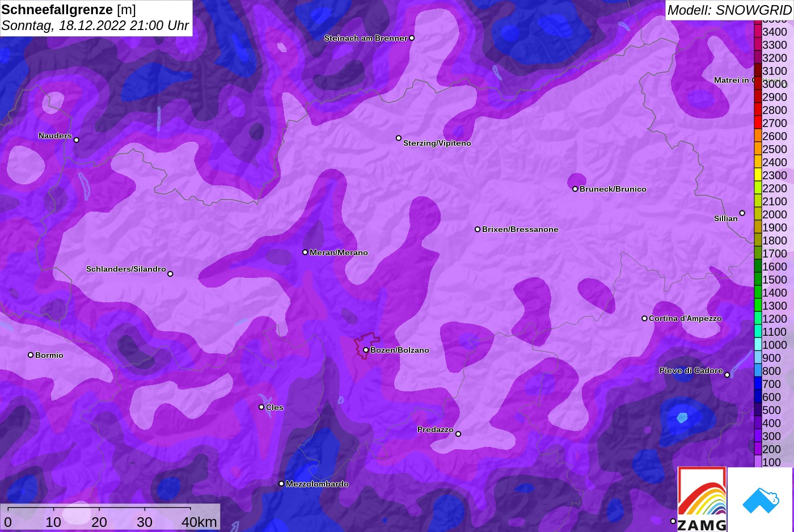Viewport: 794px width, 532px height.
Task: Click the Sillian marker dot
Action: [x=742, y=213]
